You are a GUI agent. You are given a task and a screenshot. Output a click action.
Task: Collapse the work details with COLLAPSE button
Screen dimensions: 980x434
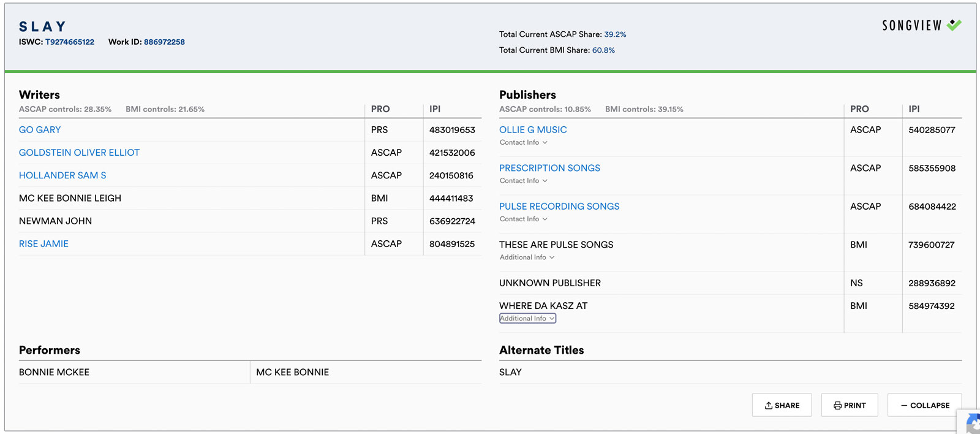(x=925, y=405)
